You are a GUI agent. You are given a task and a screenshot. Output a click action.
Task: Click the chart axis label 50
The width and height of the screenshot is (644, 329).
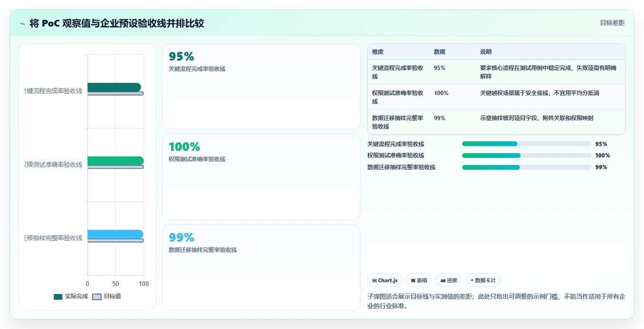[x=116, y=284]
